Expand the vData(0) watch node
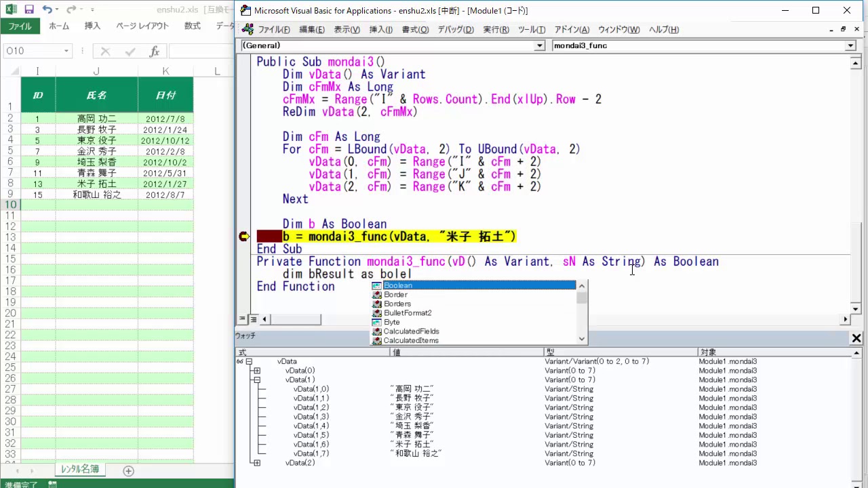The height and width of the screenshot is (488, 868). click(x=257, y=371)
